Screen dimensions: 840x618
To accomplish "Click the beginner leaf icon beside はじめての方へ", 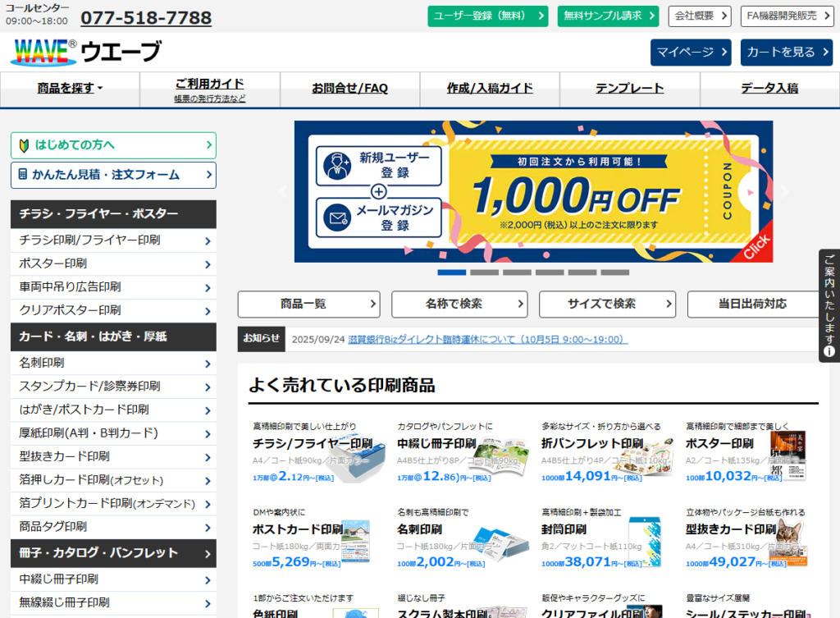I will 24,146.
